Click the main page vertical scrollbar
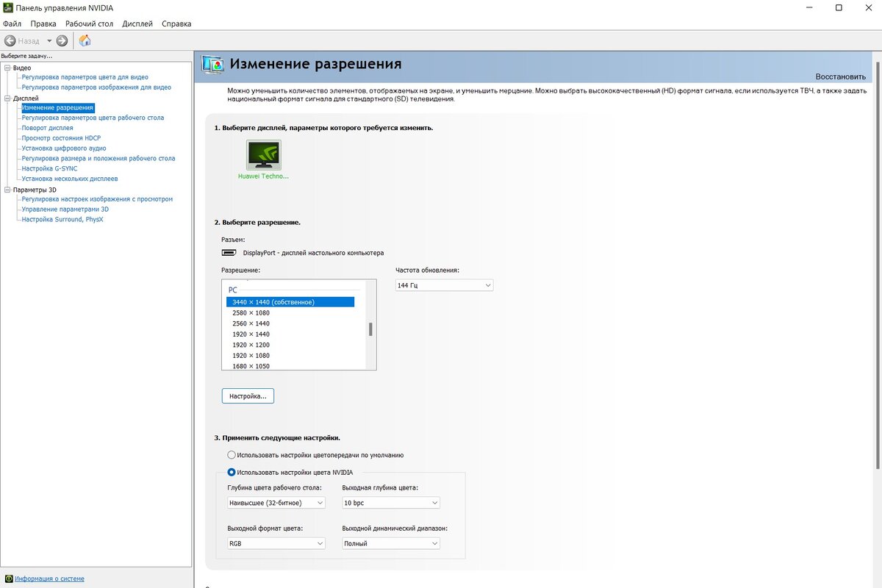882x588 pixels. coord(878,265)
